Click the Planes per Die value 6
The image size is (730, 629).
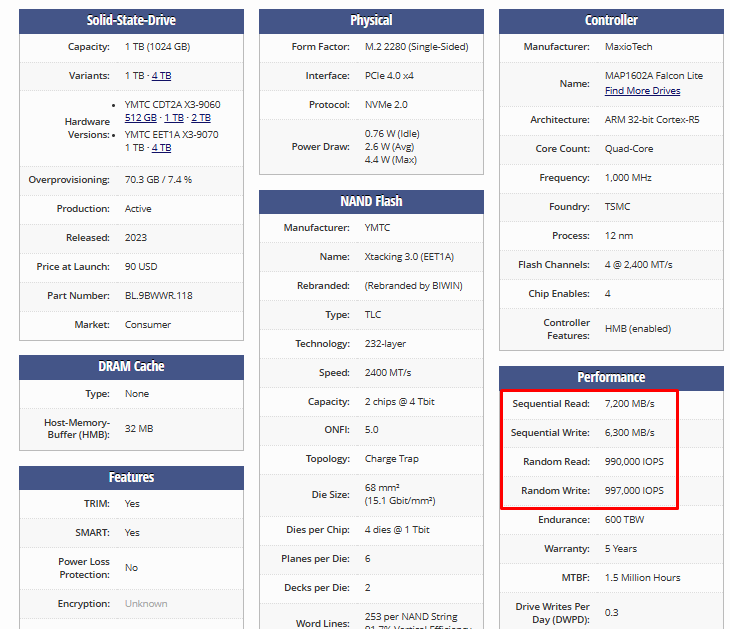(x=367, y=558)
